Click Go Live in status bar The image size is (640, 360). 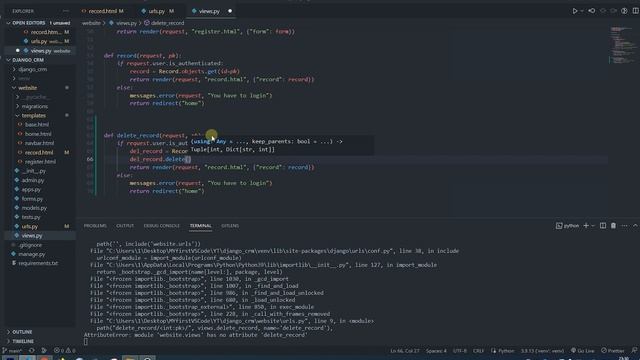point(583,351)
